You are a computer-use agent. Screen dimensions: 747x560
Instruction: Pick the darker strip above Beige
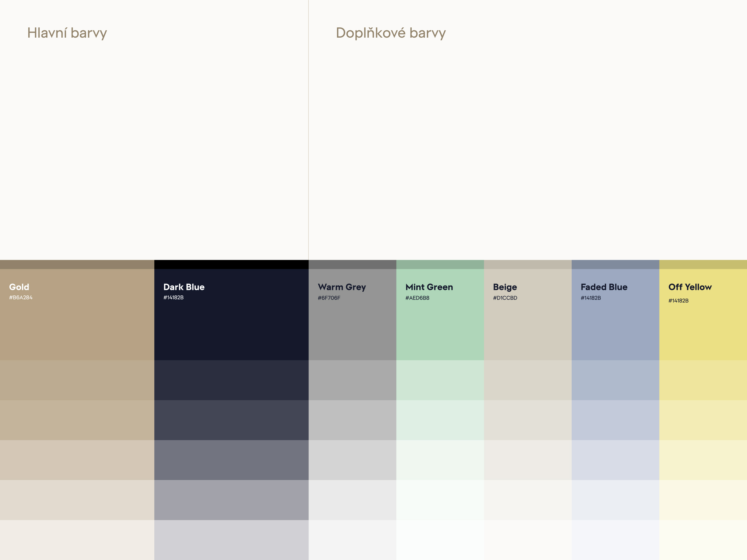click(528, 264)
